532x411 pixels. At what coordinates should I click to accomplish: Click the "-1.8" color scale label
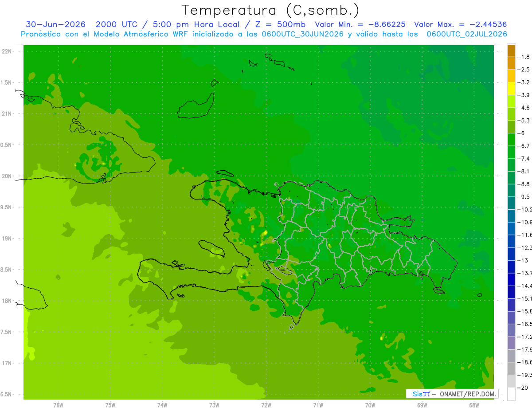[x=524, y=57]
